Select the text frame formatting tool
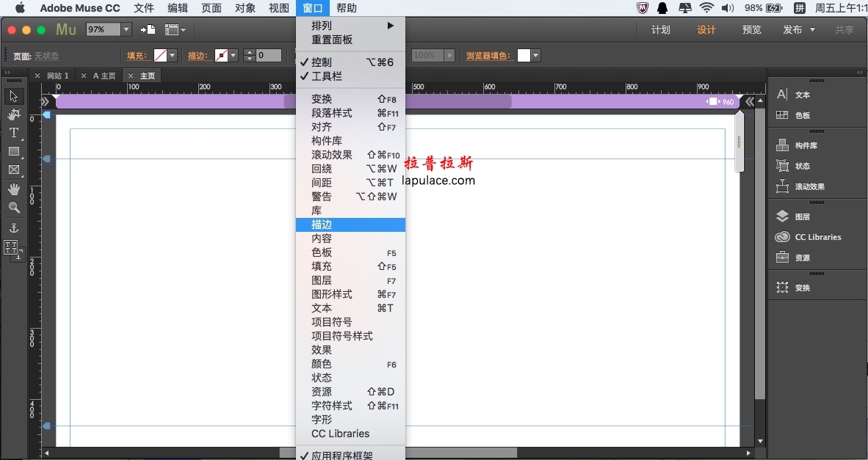The image size is (868, 460). pos(12,249)
